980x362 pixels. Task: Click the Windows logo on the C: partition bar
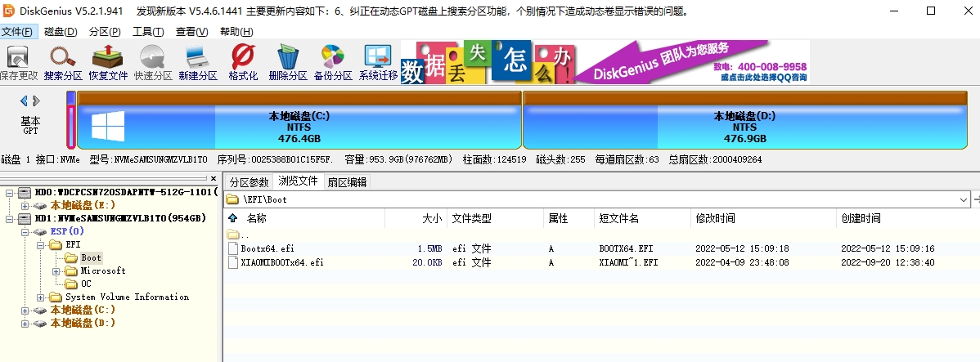[x=108, y=126]
